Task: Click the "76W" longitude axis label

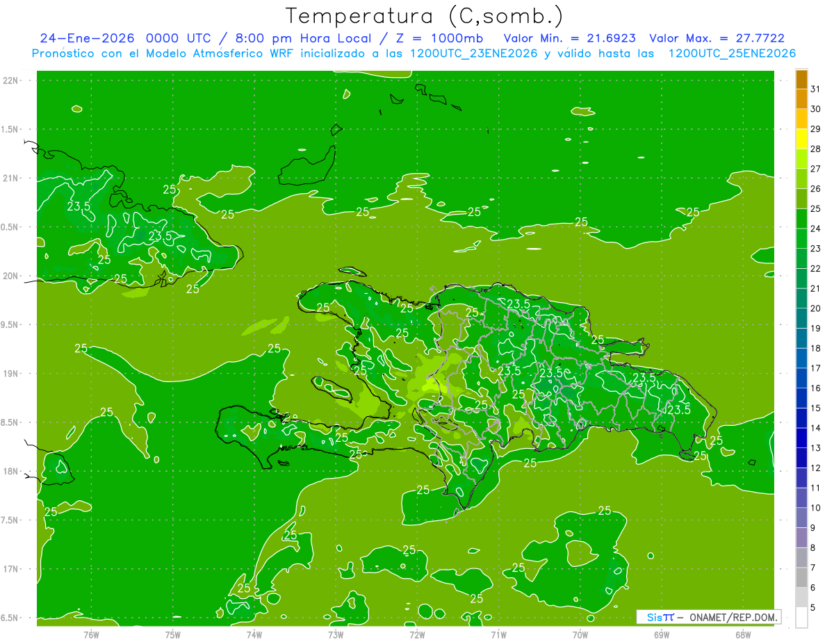Action: 91,634
